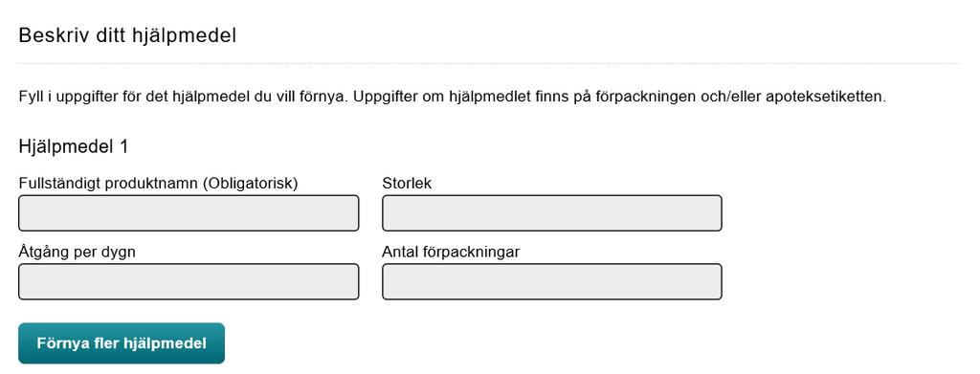This screenshot has width=980, height=374.
Task: Select the Åtgång per dygn label
Action: coord(78,253)
